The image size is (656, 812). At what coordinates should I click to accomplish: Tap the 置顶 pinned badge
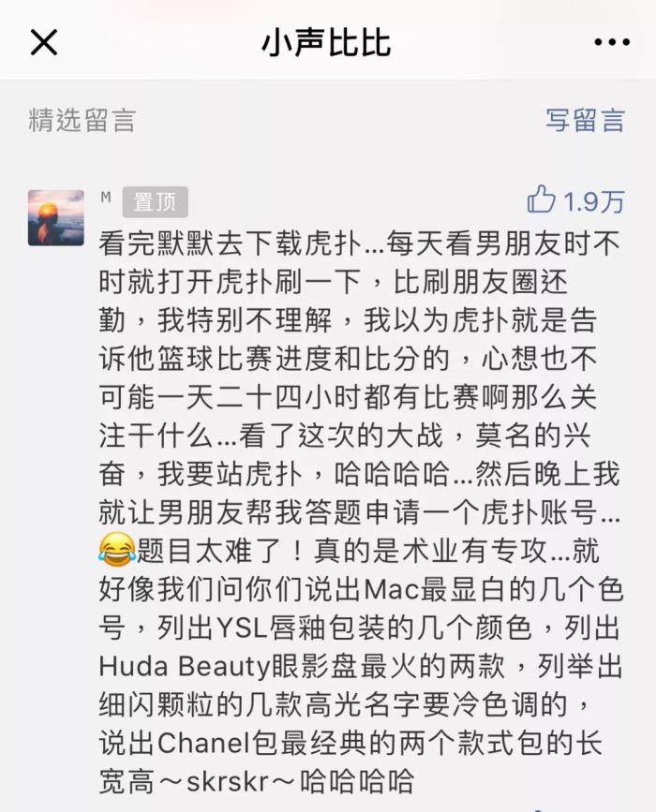155,202
